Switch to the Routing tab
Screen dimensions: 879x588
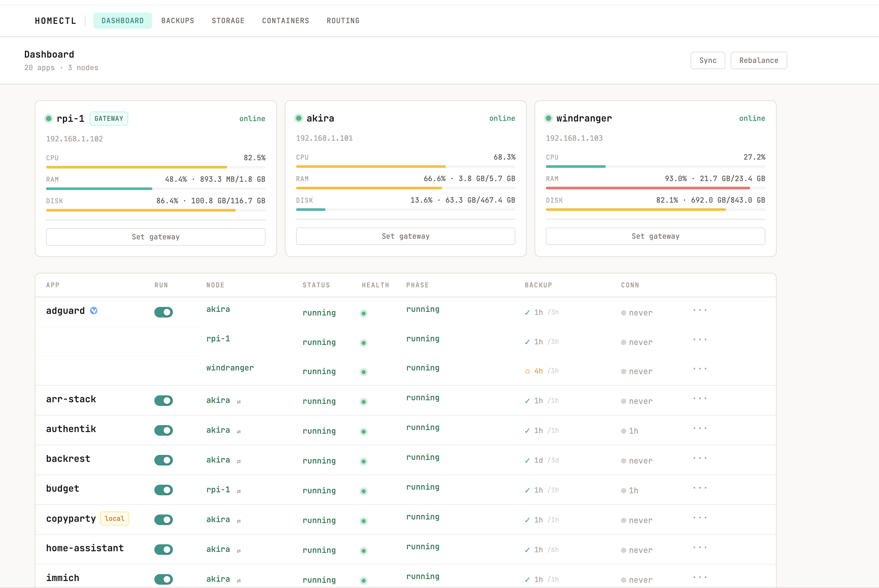click(x=343, y=21)
